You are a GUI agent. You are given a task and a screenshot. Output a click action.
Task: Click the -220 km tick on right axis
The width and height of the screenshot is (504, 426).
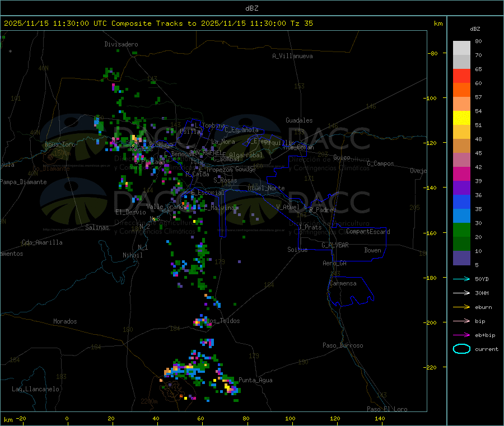pos(431,368)
